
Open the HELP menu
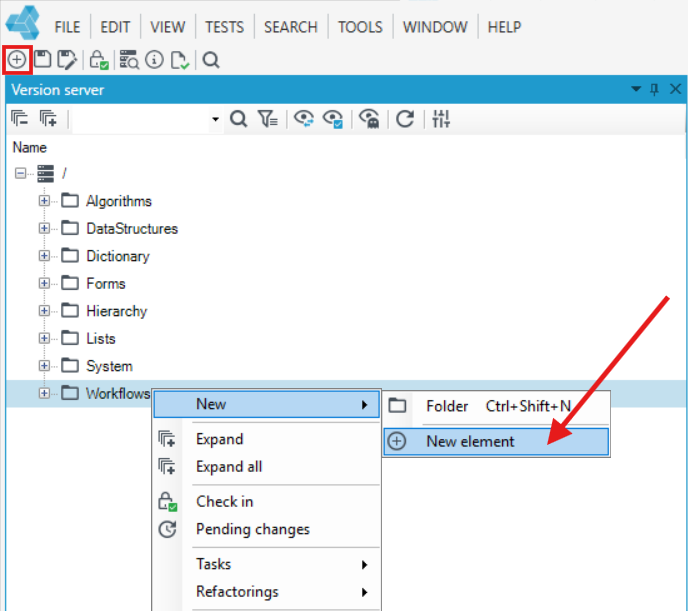[x=504, y=27]
